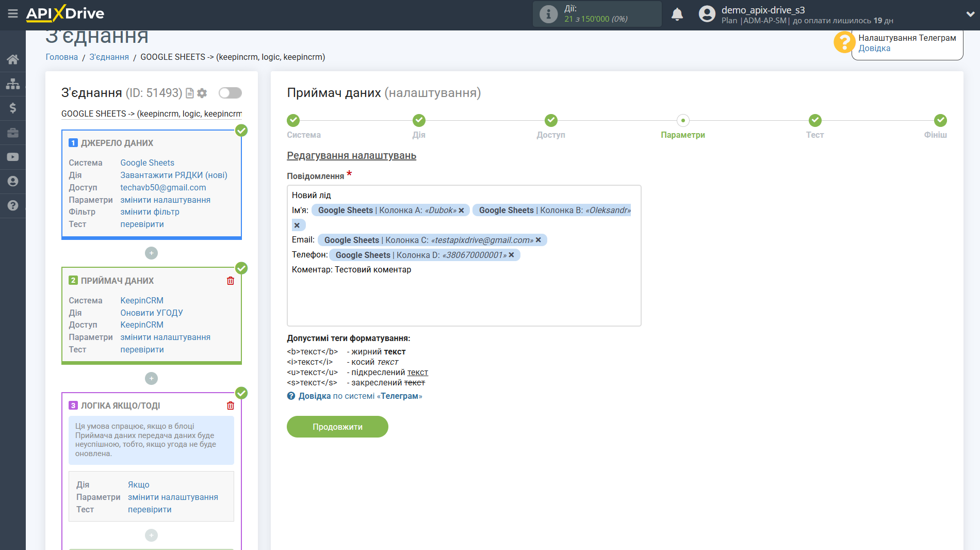980x550 pixels.
Task: Open connection settings gear icon
Action: [202, 93]
